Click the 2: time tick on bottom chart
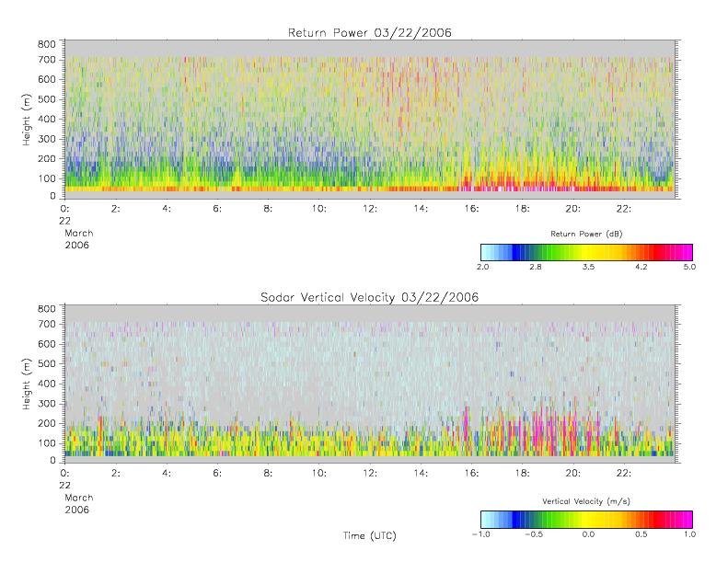 click(x=116, y=474)
